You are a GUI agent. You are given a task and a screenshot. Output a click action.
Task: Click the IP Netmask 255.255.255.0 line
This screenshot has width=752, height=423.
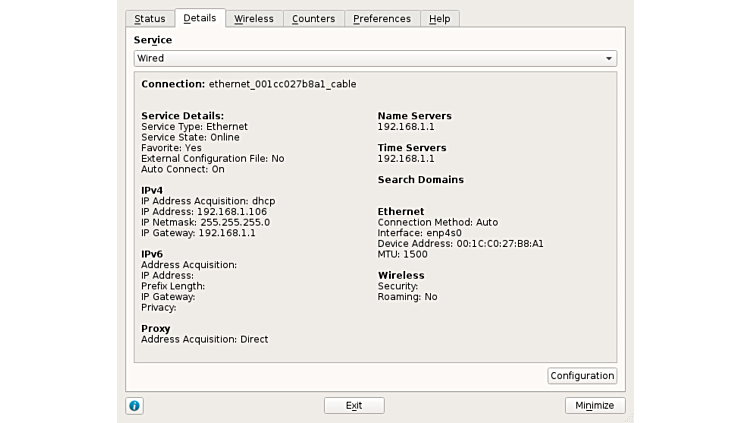[205, 222]
